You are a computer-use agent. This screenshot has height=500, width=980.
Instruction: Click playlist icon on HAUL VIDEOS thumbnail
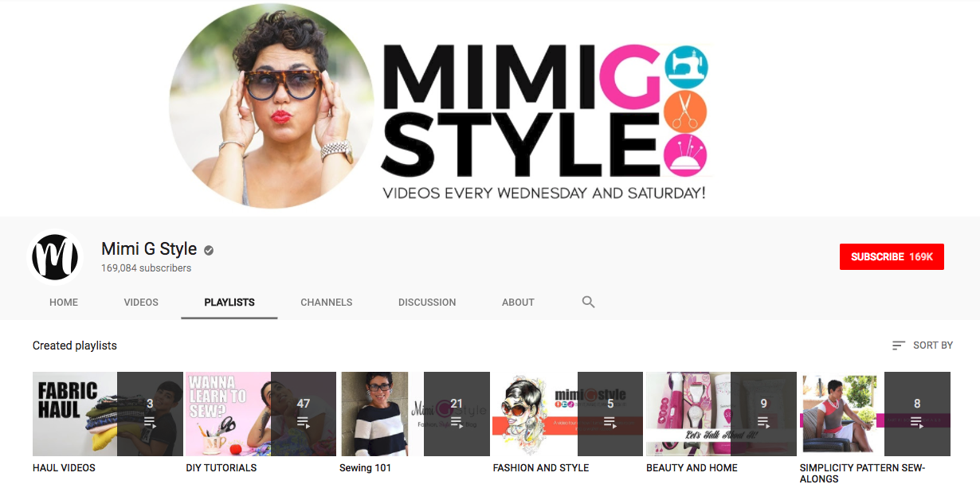150,422
